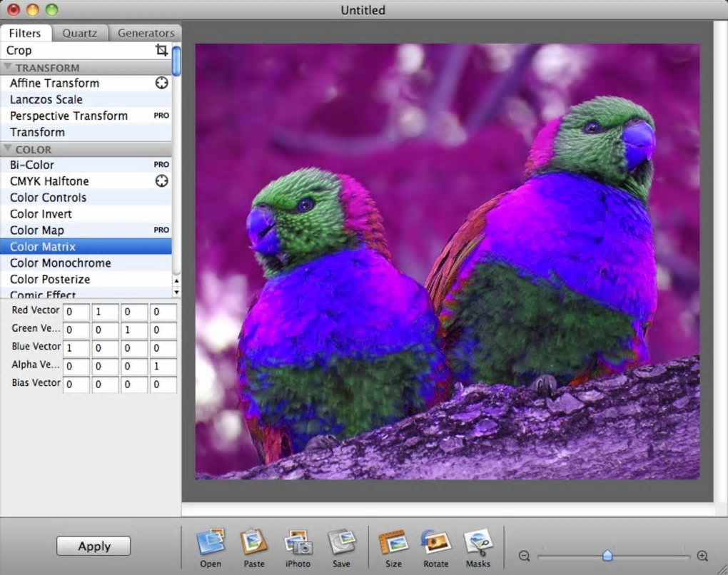Collapse the TRANSFORM section triangle
The image size is (728, 575).
click(x=8, y=68)
